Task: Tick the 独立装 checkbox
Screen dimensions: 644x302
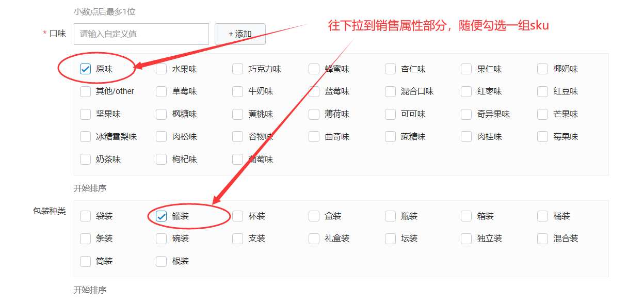Action: 466,239
